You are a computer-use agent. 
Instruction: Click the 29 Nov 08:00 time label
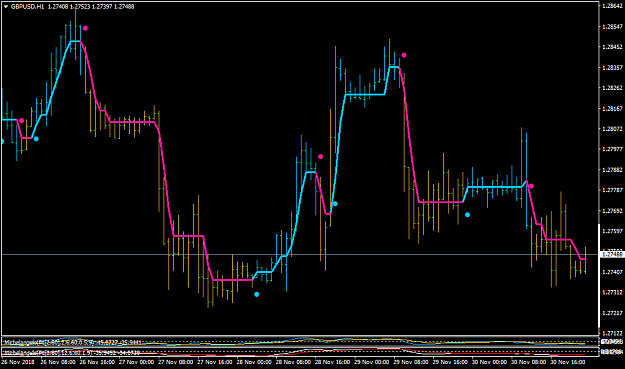(x=411, y=362)
